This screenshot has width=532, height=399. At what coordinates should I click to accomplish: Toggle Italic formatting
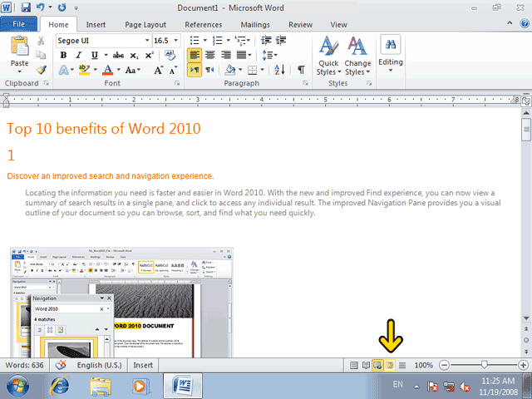pos(79,56)
